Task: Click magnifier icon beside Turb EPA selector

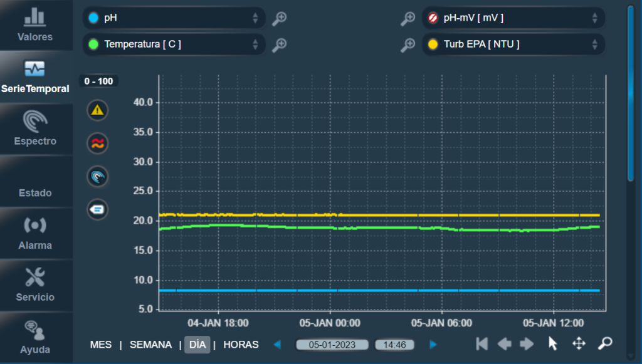Action: [x=408, y=44]
